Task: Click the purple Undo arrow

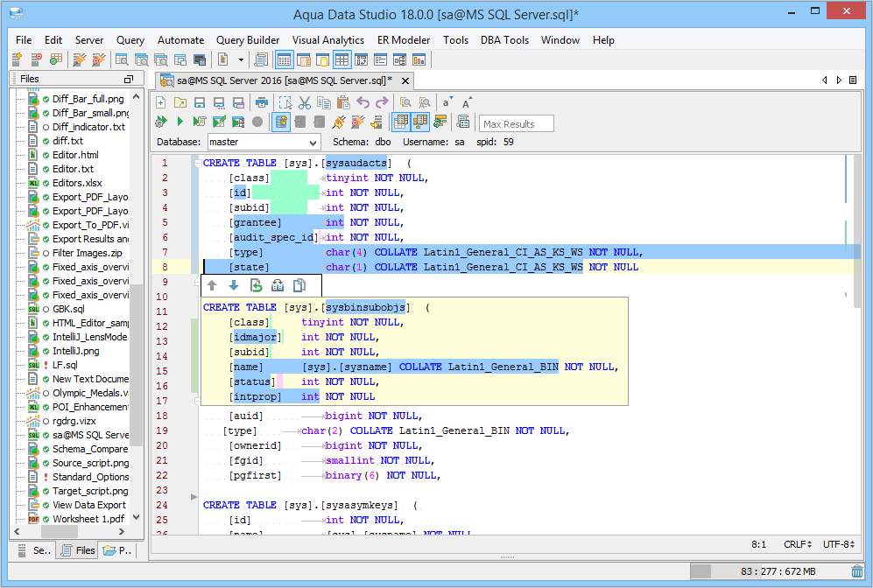Action: 363,102
